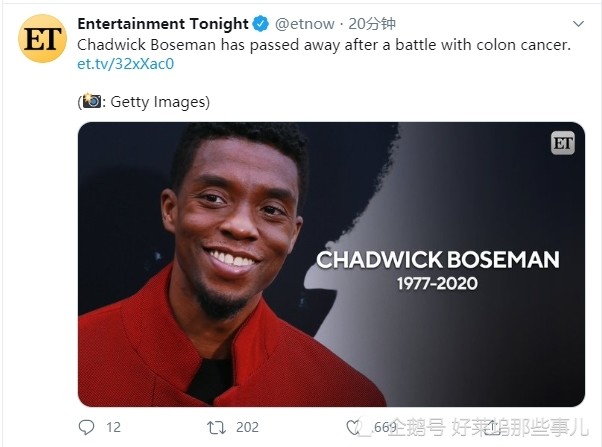
Task: Click the blue verified badge
Action: tap(261, 24)
